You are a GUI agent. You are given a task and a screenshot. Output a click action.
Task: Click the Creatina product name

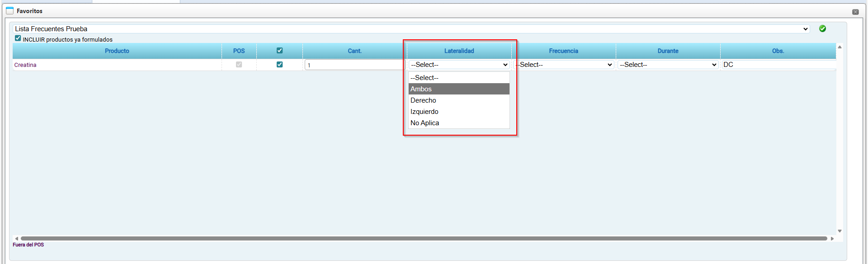[x=25, y=65]
